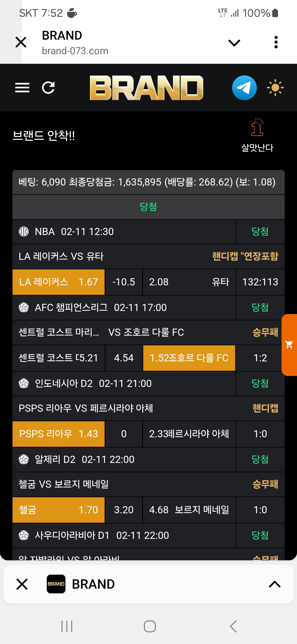The image size is (297, 644).
Task: Expand the bottom BRAND panel
Action: point(274,584)
